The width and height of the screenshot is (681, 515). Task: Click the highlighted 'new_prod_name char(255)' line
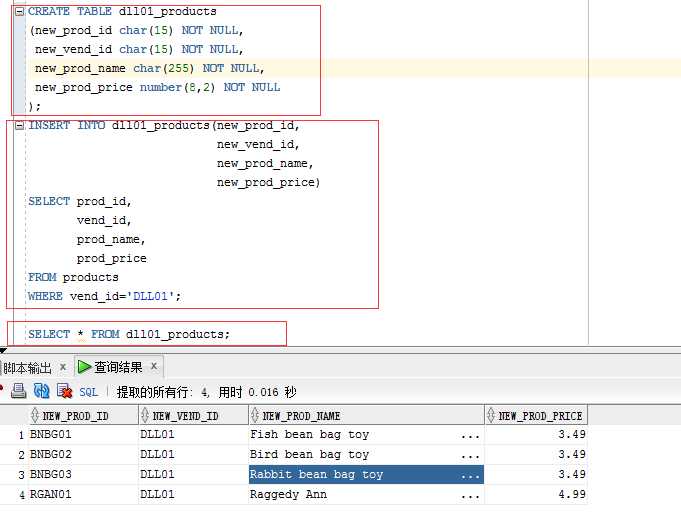click(x=149, y=68)
